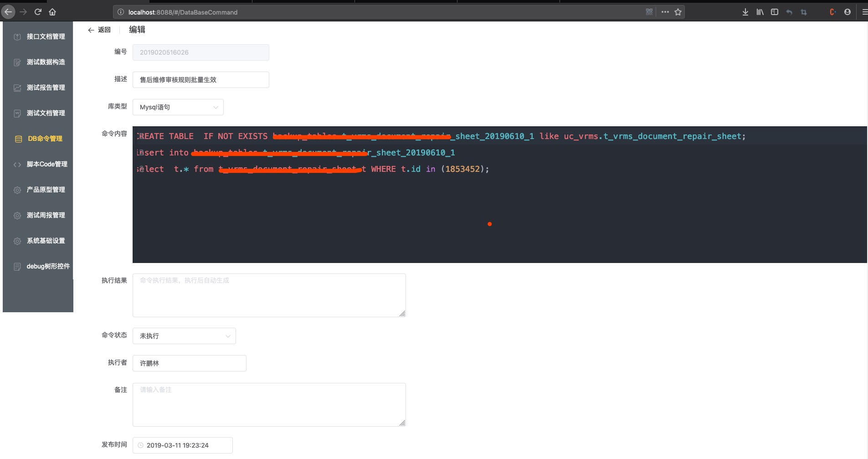
Task: Open the 发布时间 date picker field
Action: 183,445
